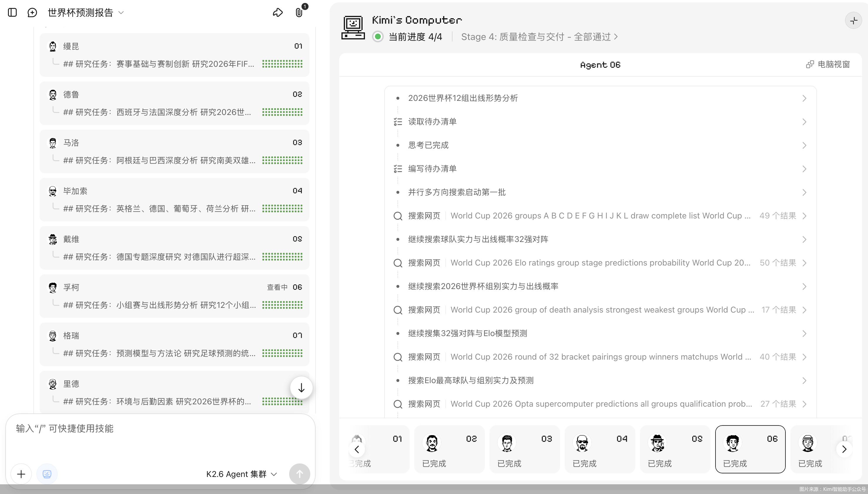Click 毕加索 agent avatar
The width and height of the screenshot is (868, 494).
click(x=53, y=191)
